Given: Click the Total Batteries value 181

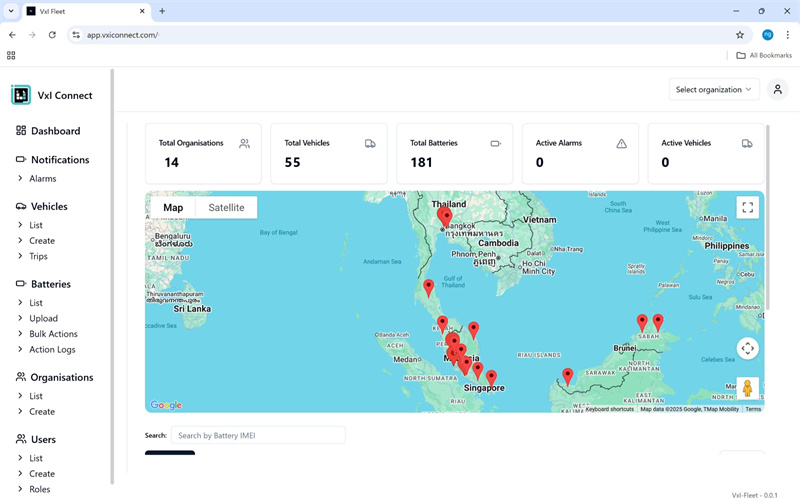Looking at the screenshot, I should [421, 162].
